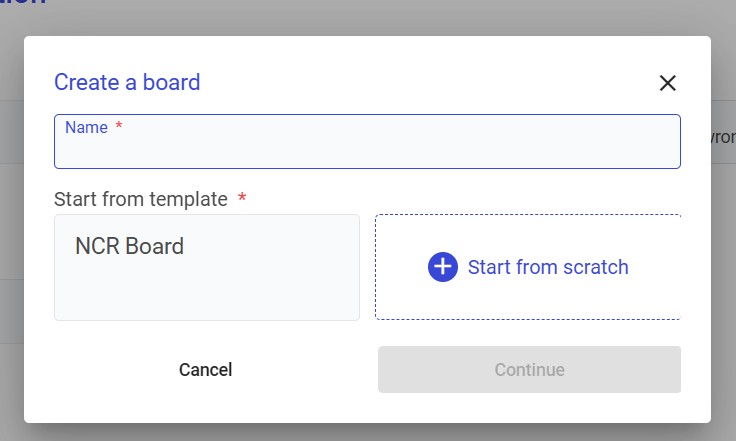Click the Create a board heading
736x441 pixels.
[127, 82]
